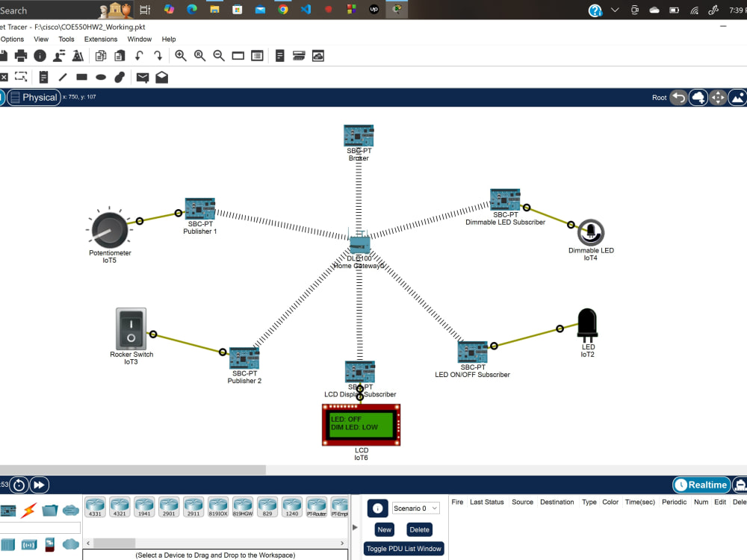Screen dimensions: 747x560
Task: Select the Add Complex PDU tool
Action: pos(161,77)
